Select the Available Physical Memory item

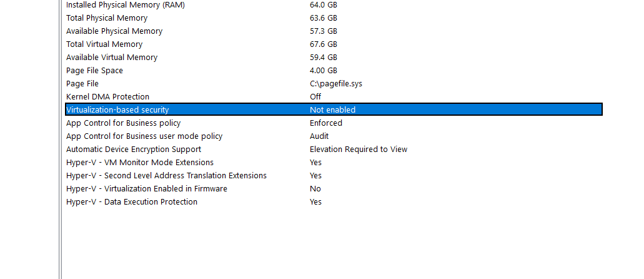pos(114,31)
